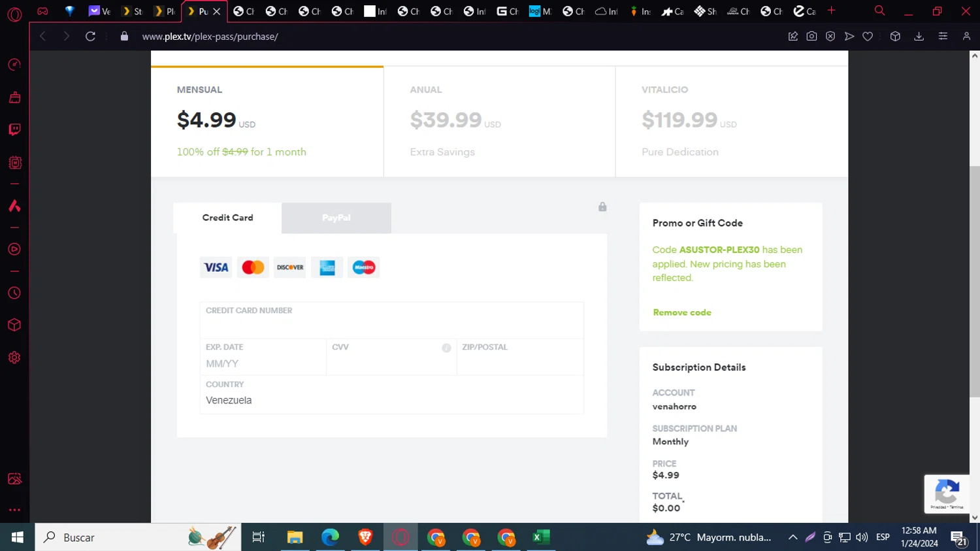Open File Explorer from the taskbar
This screenshot has width=980, height=551.
(x=295, y=537)
